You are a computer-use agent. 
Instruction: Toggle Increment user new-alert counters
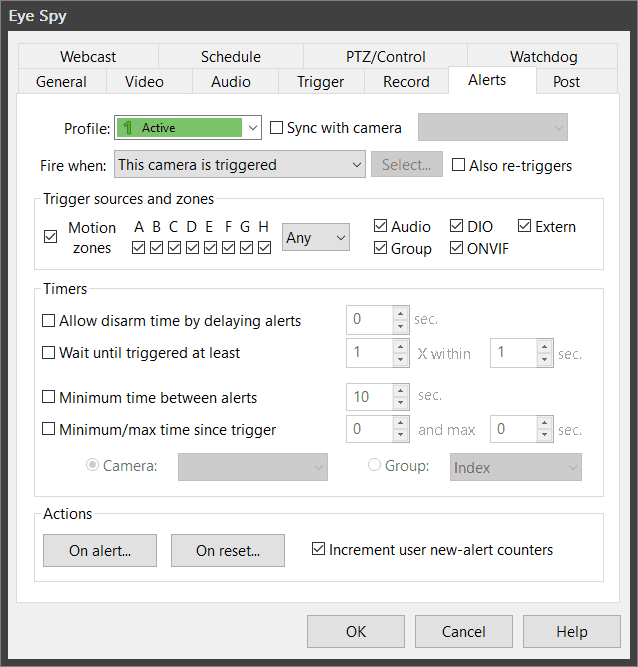[318, 549]
